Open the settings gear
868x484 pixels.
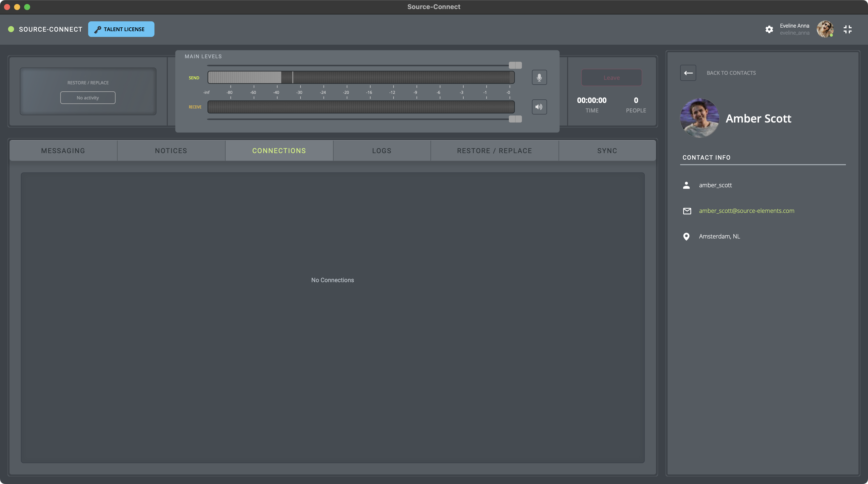769,29
